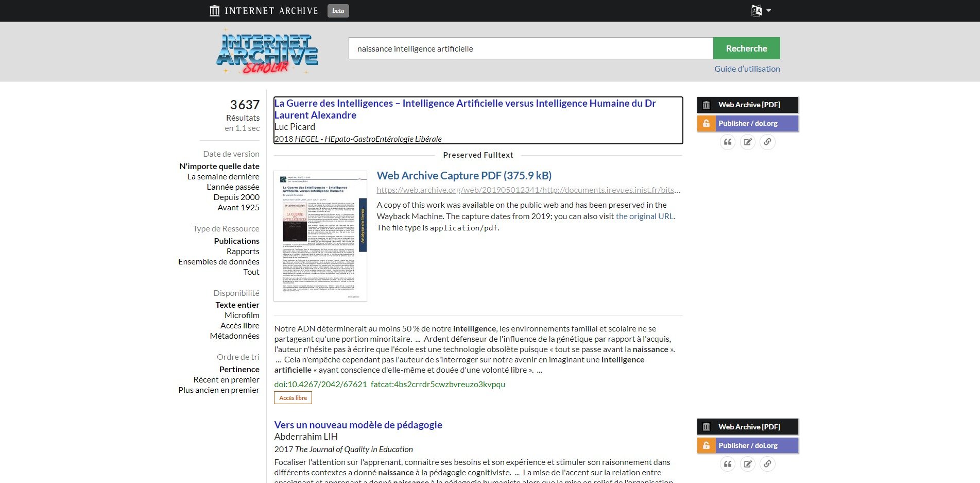Select the Accès libre availability filter
Image resolution: width=980 pixels, height=483 pixels.
tap(239, 325)
